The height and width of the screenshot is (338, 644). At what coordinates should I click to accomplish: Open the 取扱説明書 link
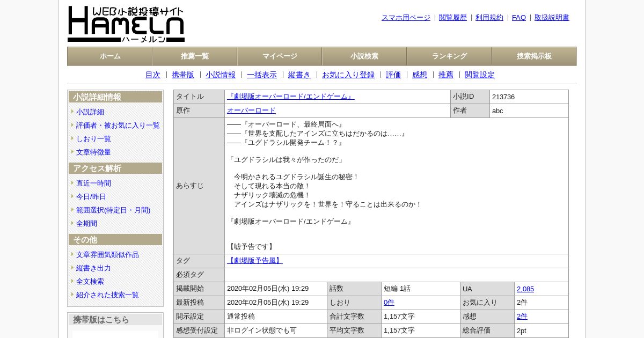coord(552,18)
